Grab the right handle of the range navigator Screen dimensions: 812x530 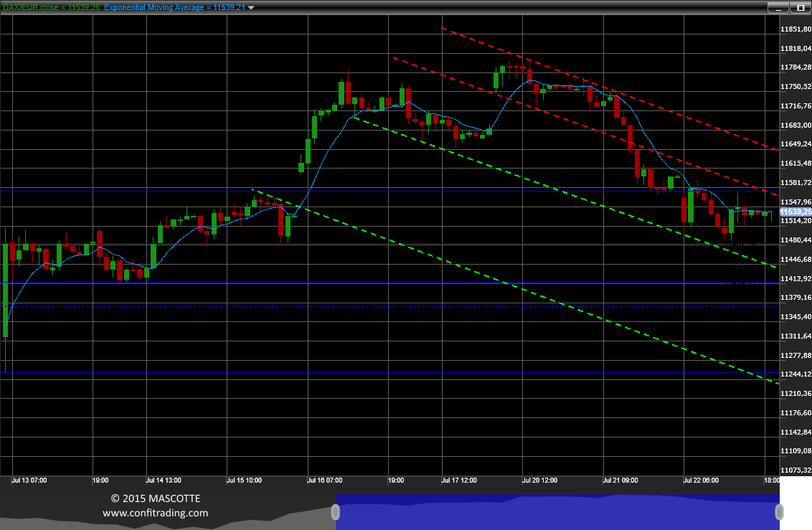coord(779,512)
